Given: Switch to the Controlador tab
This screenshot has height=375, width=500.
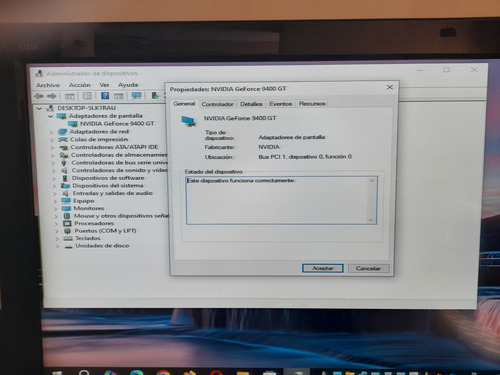Looking at the screenshot, I should tap(217, 104).
